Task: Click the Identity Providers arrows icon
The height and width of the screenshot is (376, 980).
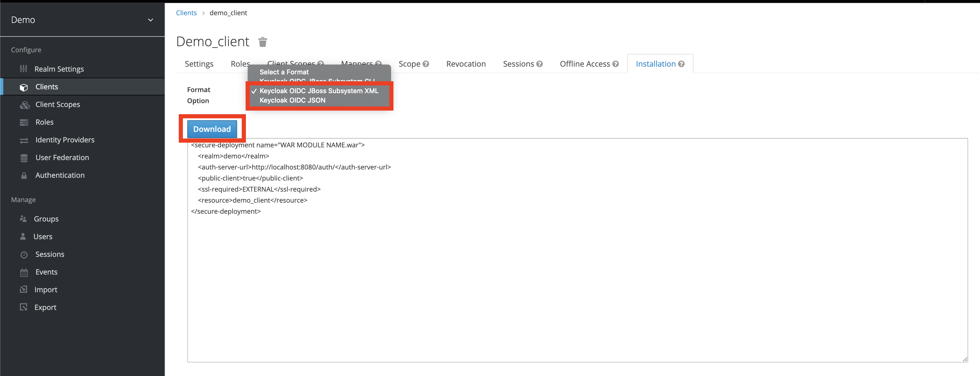Action: [24, 140]
